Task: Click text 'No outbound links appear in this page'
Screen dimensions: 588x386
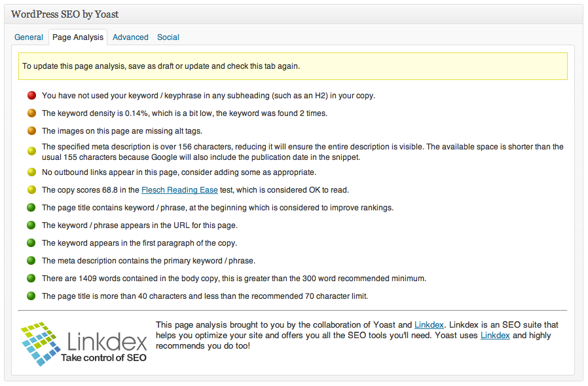Action: click(x=110, y=172)
